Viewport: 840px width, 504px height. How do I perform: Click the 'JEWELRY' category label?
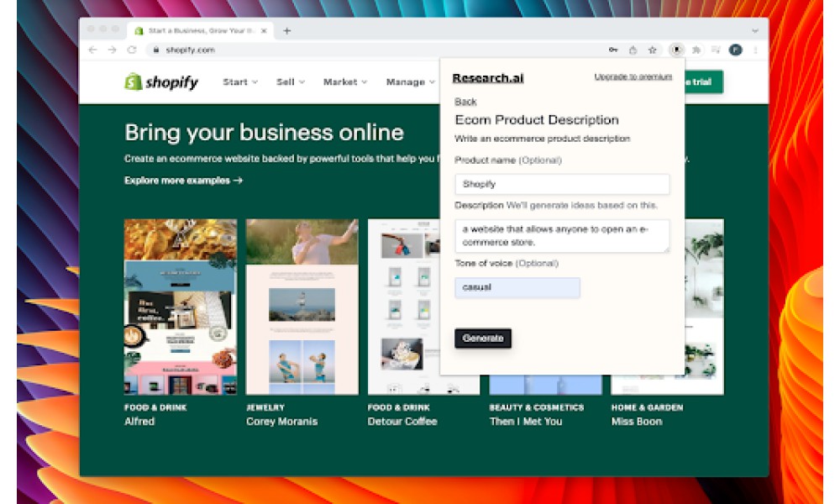(x=265, y=407)
